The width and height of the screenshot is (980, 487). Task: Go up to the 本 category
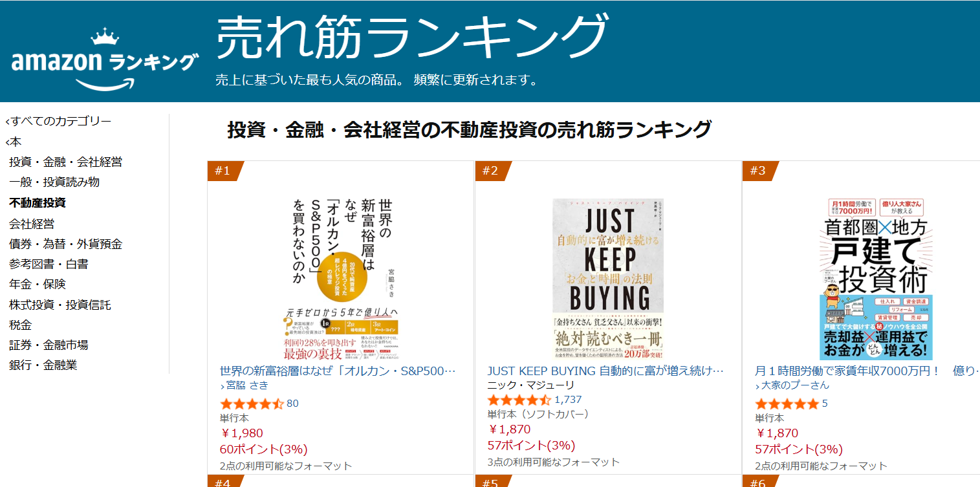tap(16, 142)
